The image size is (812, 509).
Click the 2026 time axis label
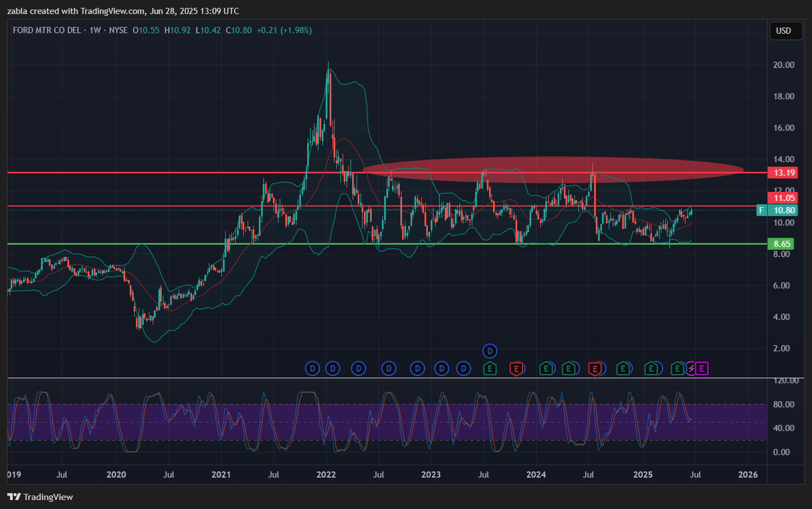coord(748,475)
